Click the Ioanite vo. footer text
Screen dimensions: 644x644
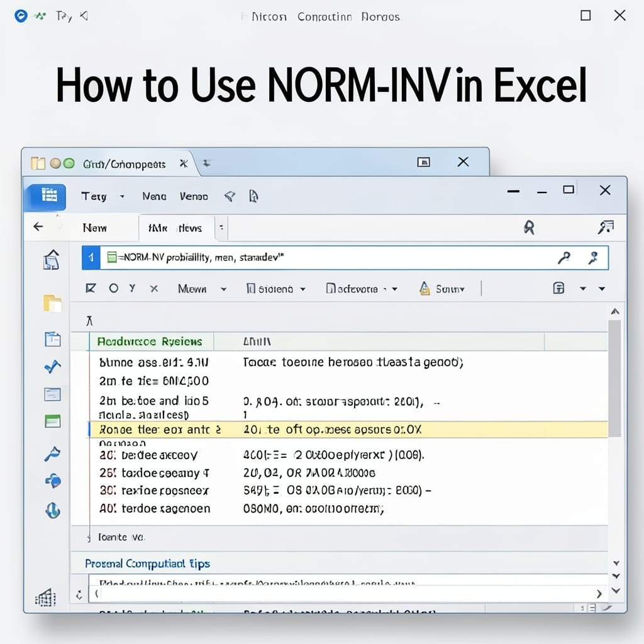coord(121,537)
